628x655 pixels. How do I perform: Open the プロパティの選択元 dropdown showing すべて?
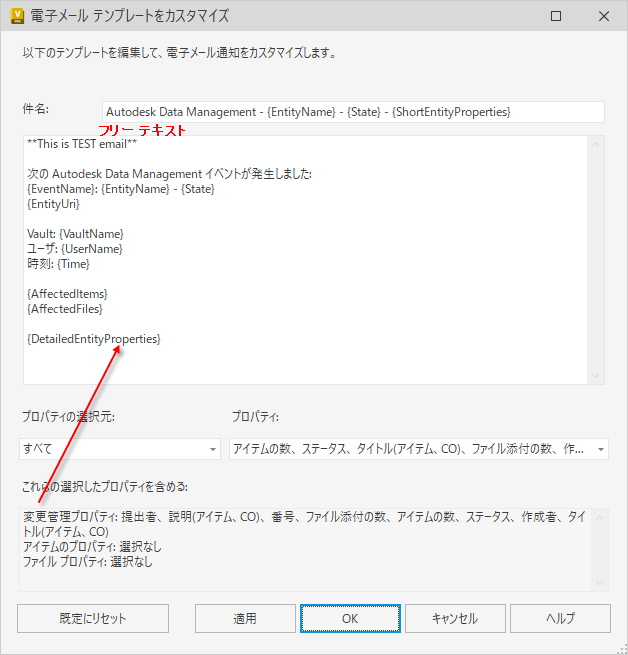tap(120, 449)
